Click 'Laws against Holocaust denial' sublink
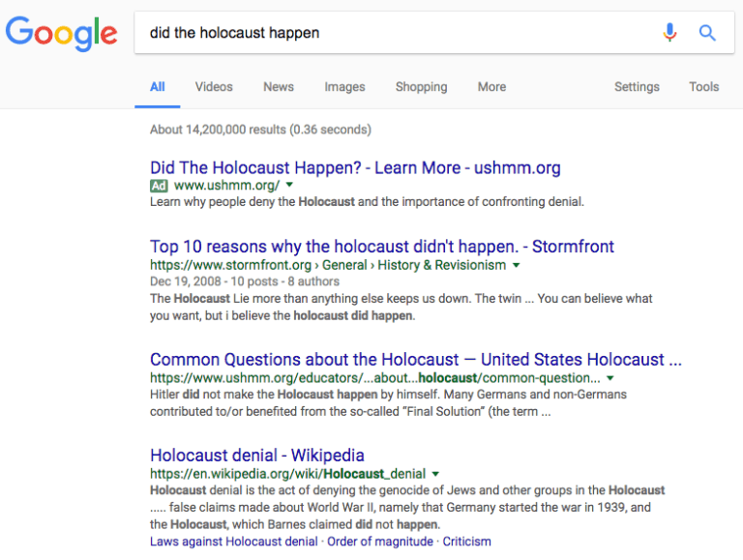The width and height of the screenshot is (743, 560). (233, 542)
